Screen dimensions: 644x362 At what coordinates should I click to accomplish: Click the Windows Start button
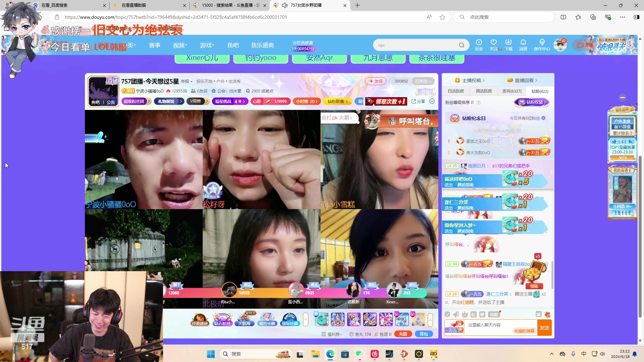[211, 354]
